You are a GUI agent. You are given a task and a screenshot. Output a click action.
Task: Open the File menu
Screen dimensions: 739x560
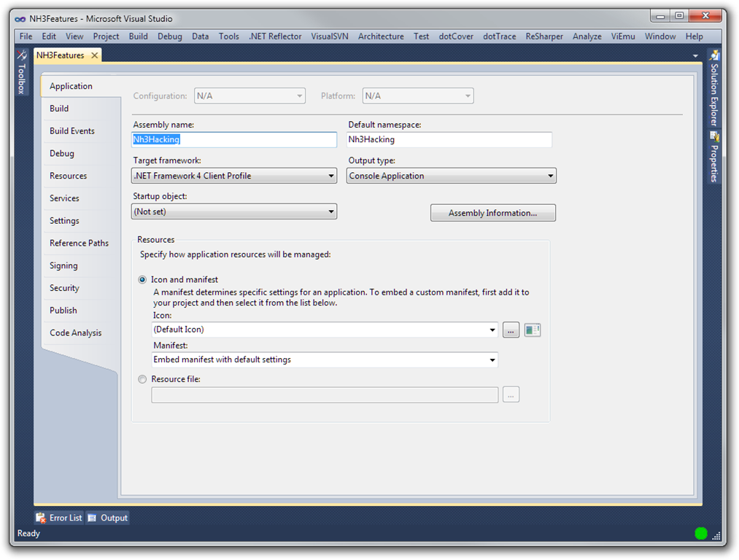(26, 36)
